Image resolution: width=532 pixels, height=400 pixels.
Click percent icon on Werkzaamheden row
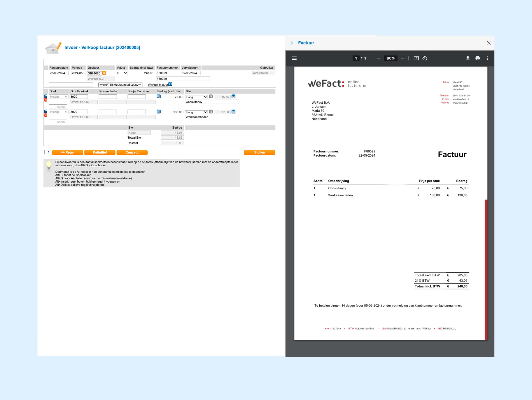click(211, 112)
